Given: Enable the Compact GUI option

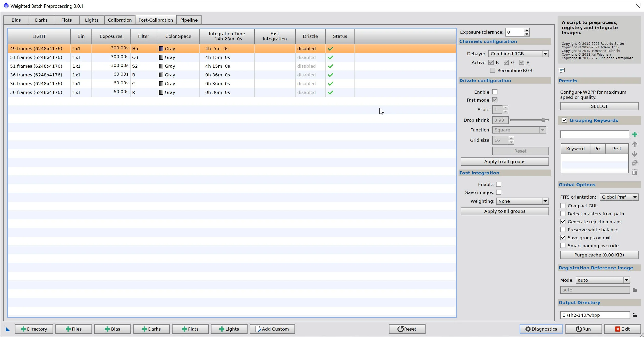Looking at the screenshot, I should [x=563, y=206].
